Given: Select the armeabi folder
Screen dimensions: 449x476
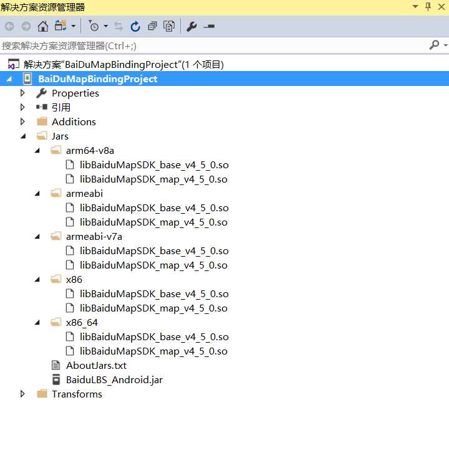Looking at the screenshot, I should (84, 193).
